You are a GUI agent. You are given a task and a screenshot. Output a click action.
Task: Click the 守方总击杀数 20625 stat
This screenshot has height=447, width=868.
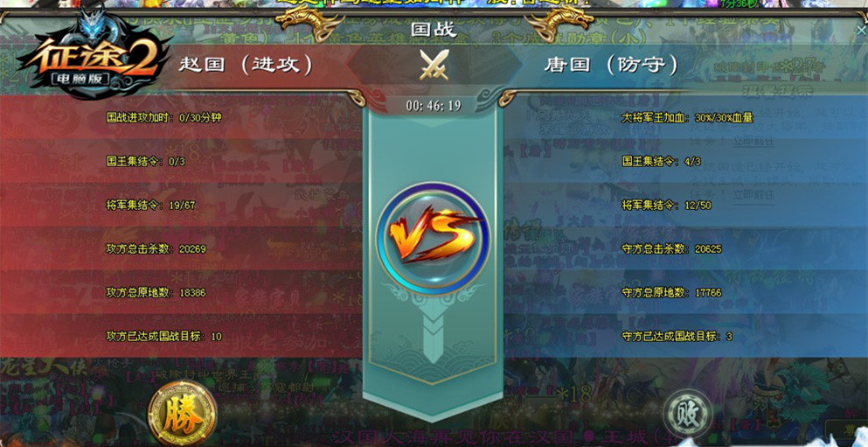click(x=672, y=248)
